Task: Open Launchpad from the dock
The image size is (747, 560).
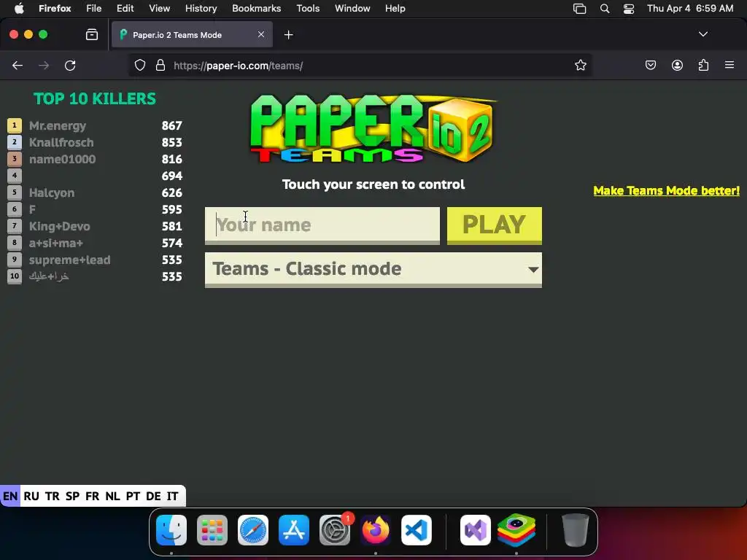Action: 212,530
